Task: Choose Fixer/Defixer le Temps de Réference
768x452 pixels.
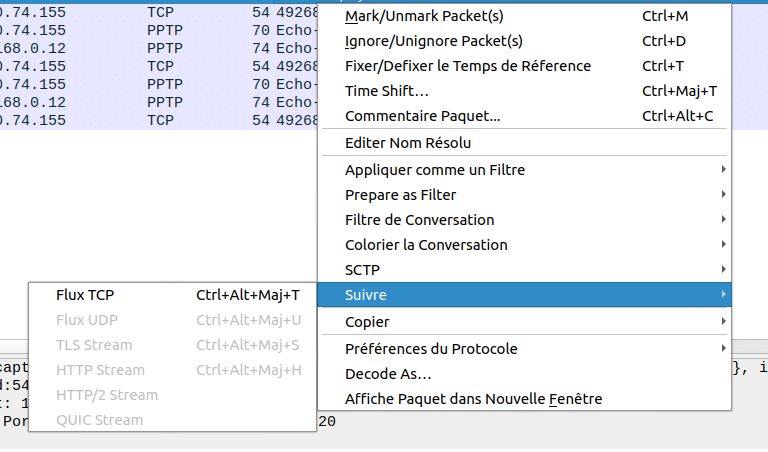Action: tap(467, 66)
